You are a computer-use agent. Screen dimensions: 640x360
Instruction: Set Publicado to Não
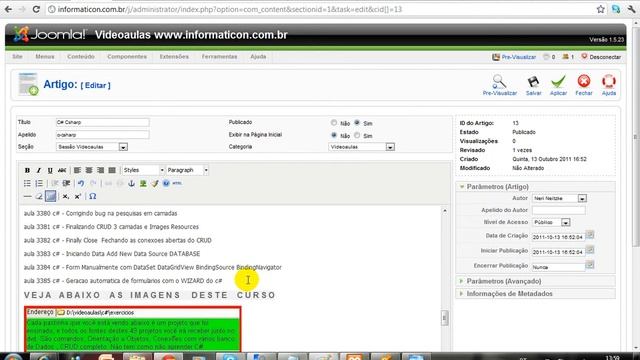point(334,122)
